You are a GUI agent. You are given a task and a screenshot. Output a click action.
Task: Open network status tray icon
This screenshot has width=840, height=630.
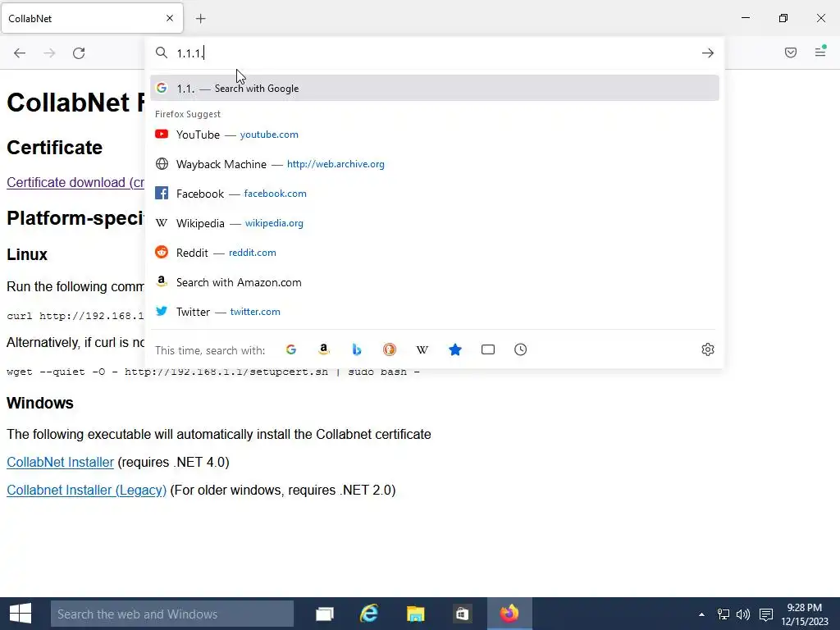tap(724, 614)
